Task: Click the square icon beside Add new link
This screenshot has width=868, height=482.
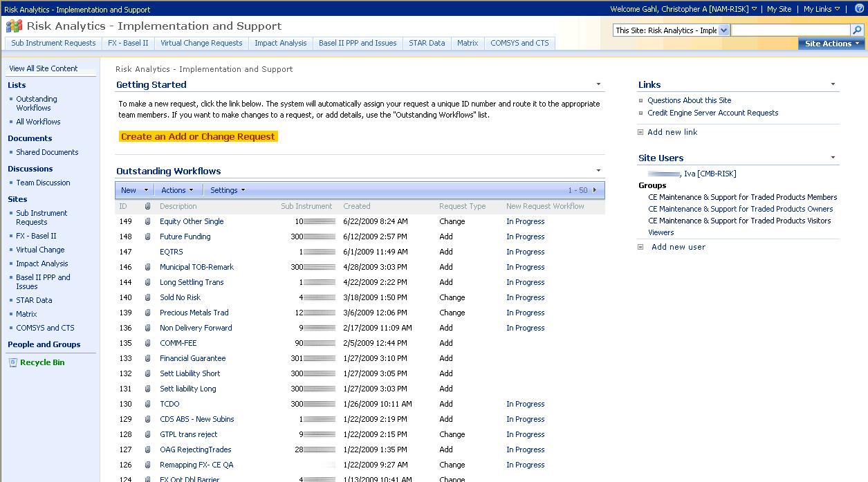Action: [640, 132]
